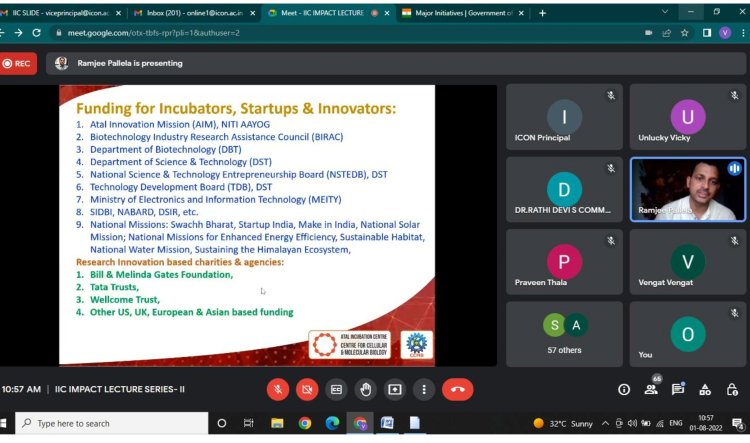Image resolution: width=750 pixels, height=443 pixels.
Task: Click the address bar URL
Action: (x=154, y=33)
